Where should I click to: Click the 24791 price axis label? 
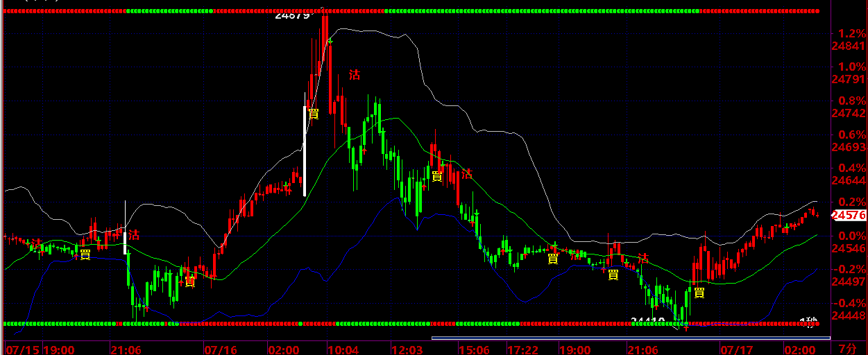coord(850,79)
